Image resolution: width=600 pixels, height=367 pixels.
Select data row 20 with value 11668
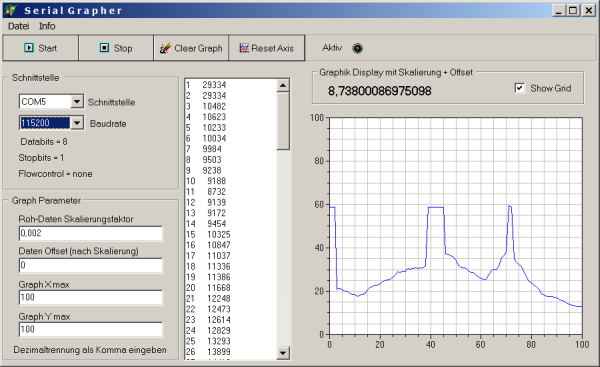pyautogui.click(x=231, y=287)
